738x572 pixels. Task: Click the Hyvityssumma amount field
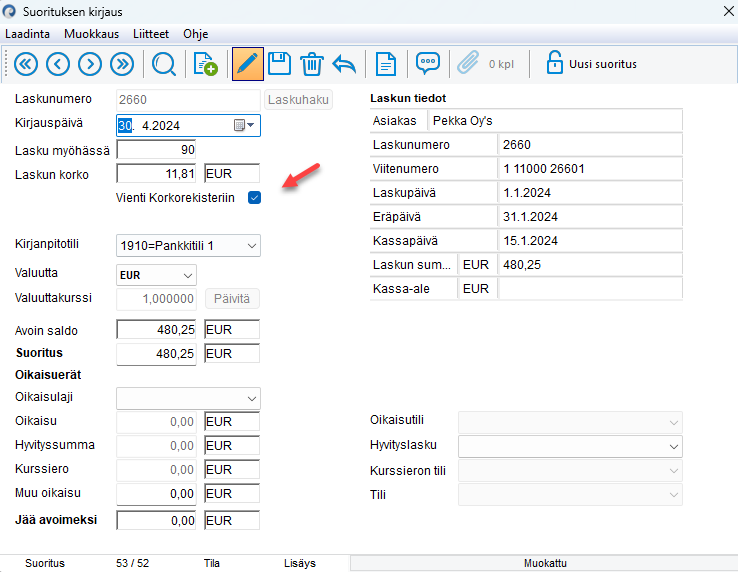156,445
